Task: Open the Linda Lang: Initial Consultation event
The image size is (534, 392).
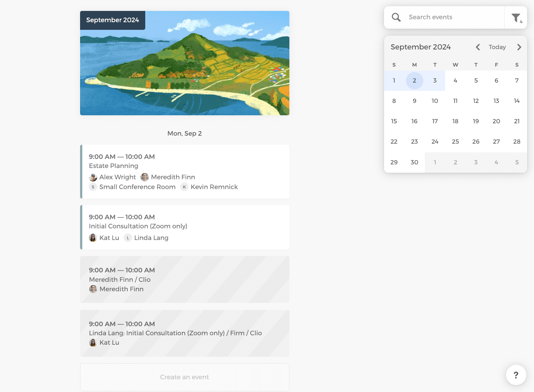Action: 185,333
